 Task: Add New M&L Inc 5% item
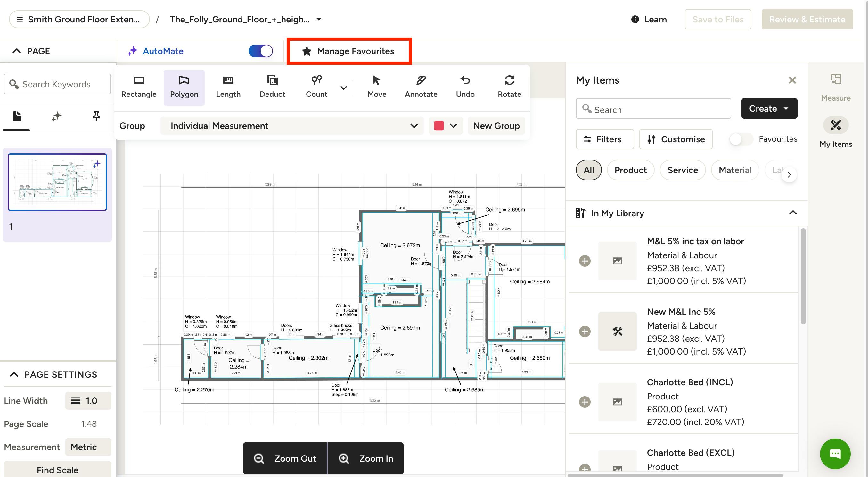point(585,331)
